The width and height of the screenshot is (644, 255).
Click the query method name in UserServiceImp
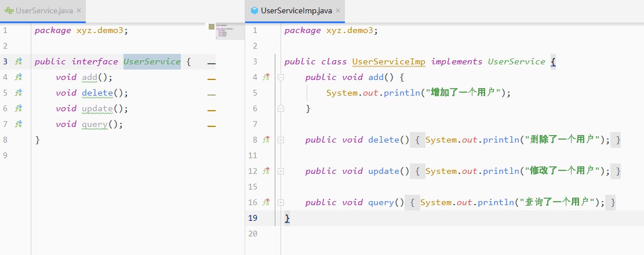[381, 202]
